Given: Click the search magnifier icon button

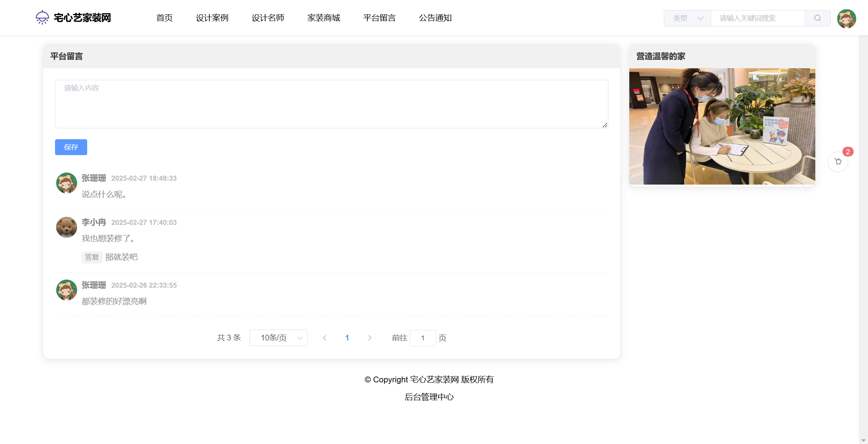Looking at the screenshot, I should [817, 18].
